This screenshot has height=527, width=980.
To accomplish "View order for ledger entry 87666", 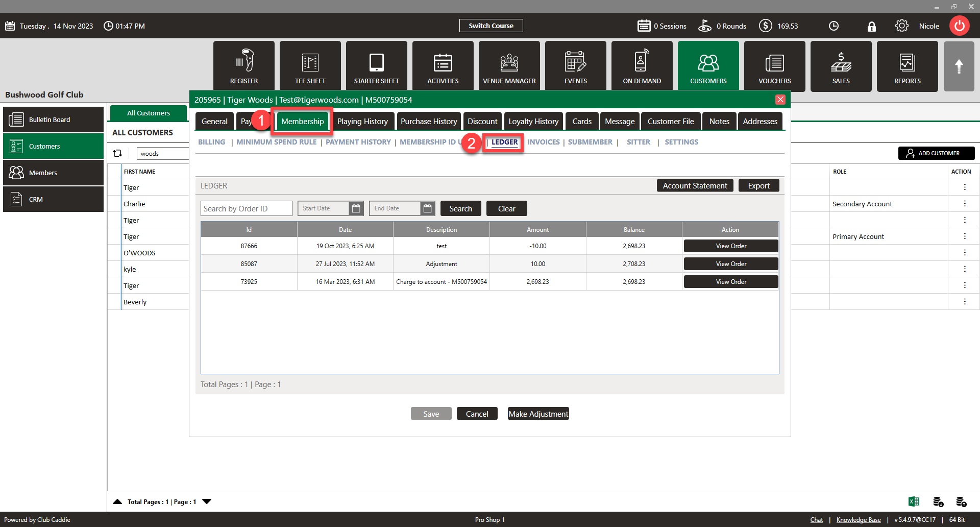I will pos(730,246).
